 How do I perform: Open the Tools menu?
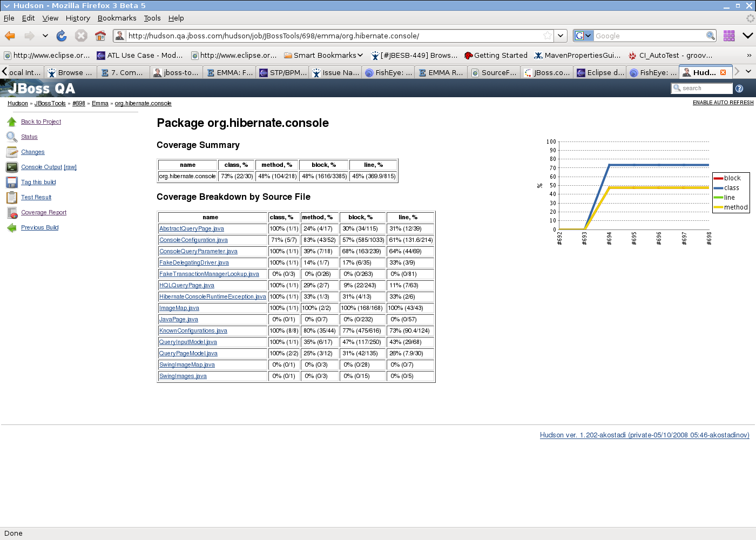click(152, 18)
